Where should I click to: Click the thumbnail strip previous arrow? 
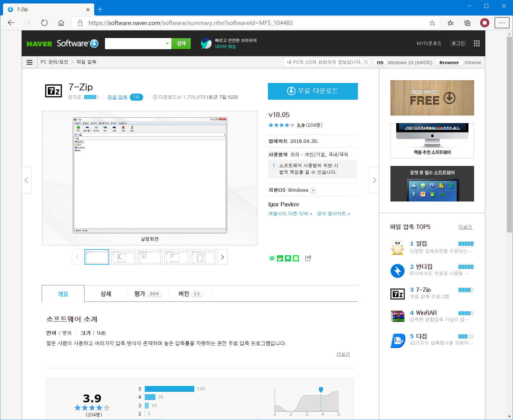(x=77, y=257)
